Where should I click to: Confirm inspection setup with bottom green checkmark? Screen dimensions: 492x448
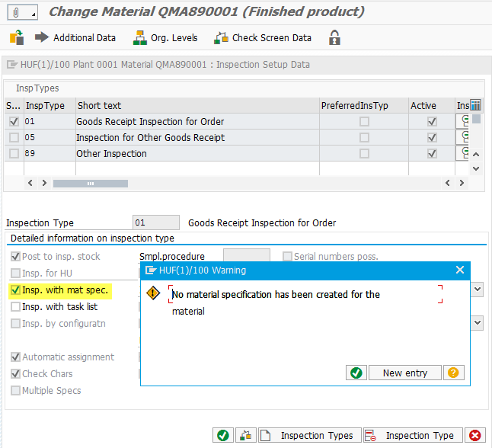tap(223, 436)
